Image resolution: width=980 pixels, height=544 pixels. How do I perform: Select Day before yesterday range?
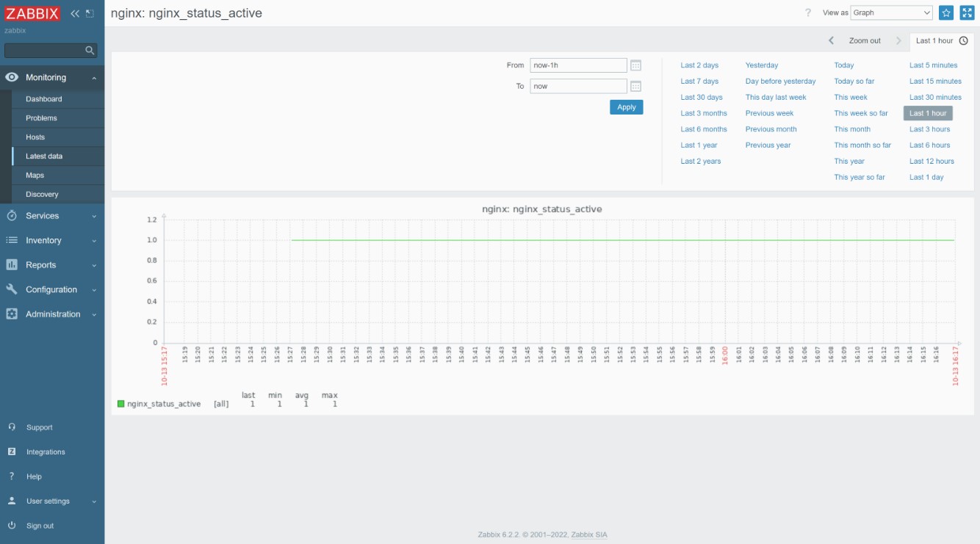coord(780,81)
